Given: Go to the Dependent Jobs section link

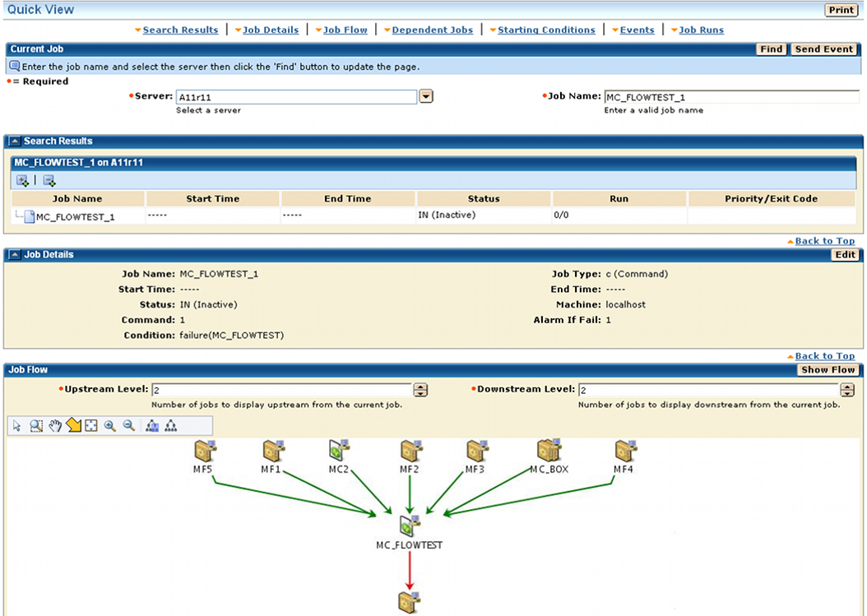Looking at the screenshot, I should coord(432,30).
